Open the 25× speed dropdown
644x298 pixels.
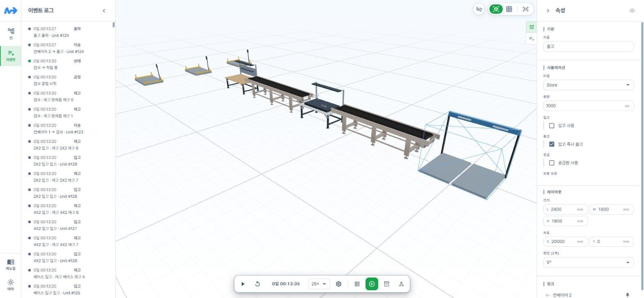(319, 284)
